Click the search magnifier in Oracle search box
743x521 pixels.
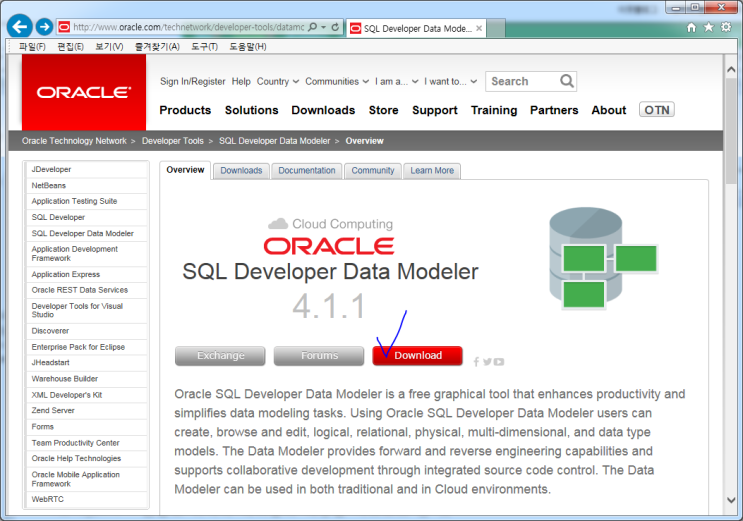pyautogui.click(x=567, y=81)
